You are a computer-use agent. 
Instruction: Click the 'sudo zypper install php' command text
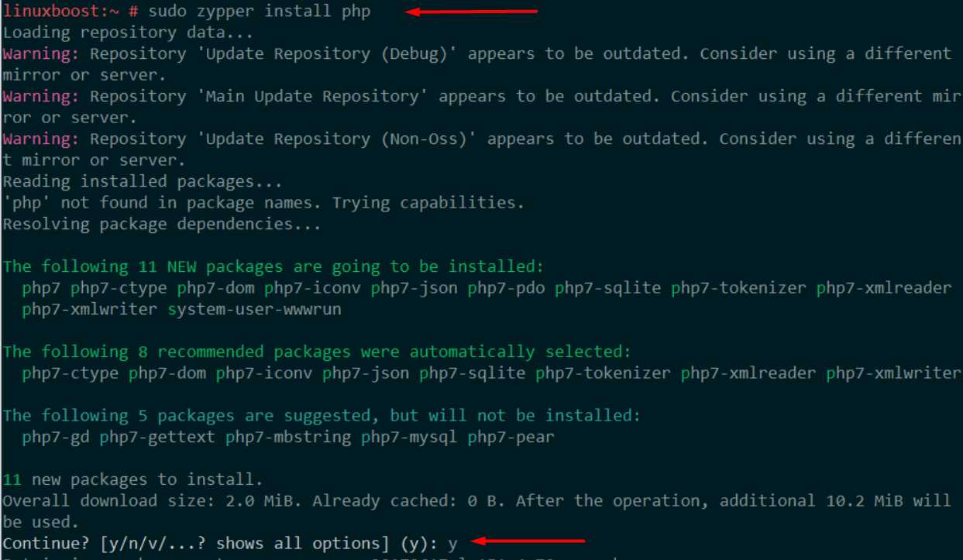(259, 12)
